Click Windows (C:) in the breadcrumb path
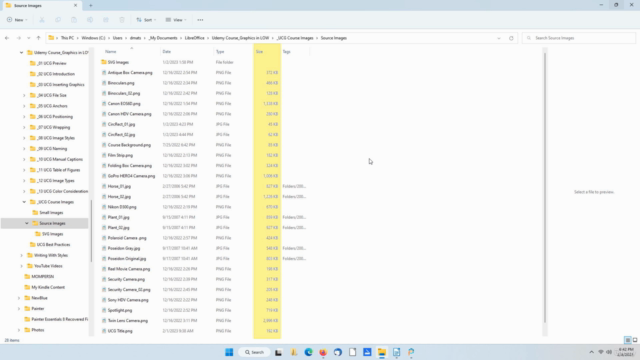 pyautogui.click(x=93, y=38)
